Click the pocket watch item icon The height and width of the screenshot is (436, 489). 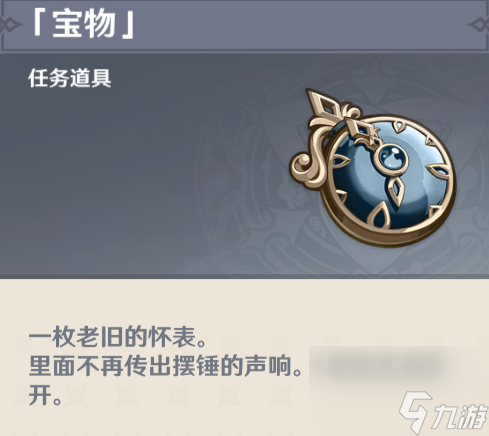pos(373,168)
